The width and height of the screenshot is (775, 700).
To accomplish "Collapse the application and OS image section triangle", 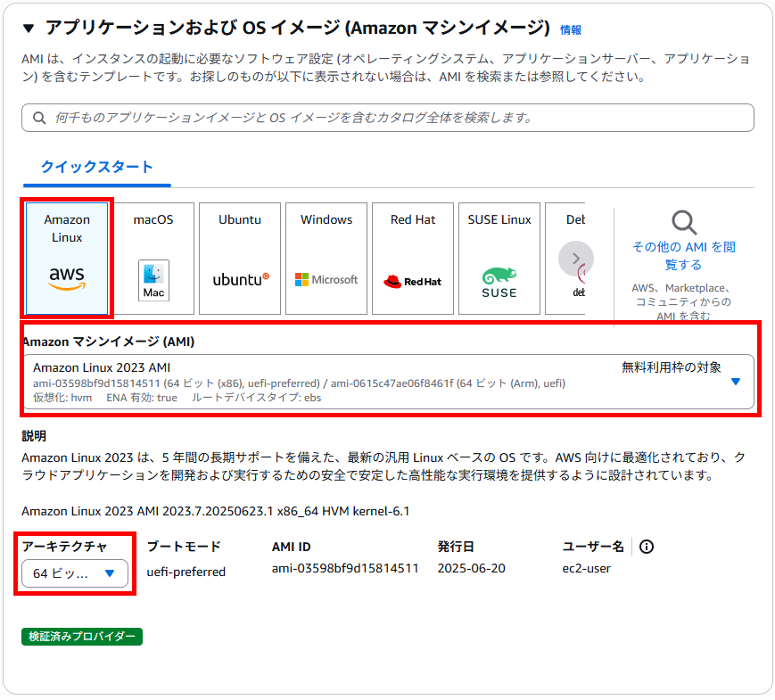I will click(29, 29).
